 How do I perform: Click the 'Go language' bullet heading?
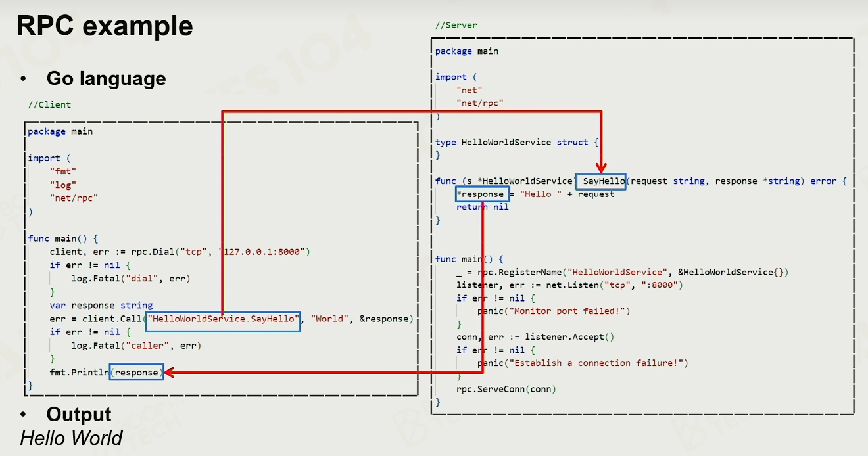tap(106, 79)
